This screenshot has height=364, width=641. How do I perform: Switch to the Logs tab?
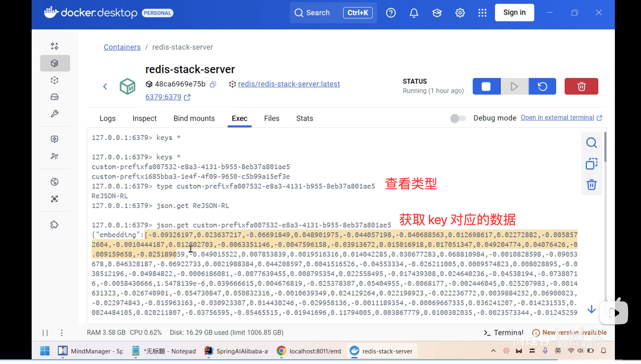107,118
